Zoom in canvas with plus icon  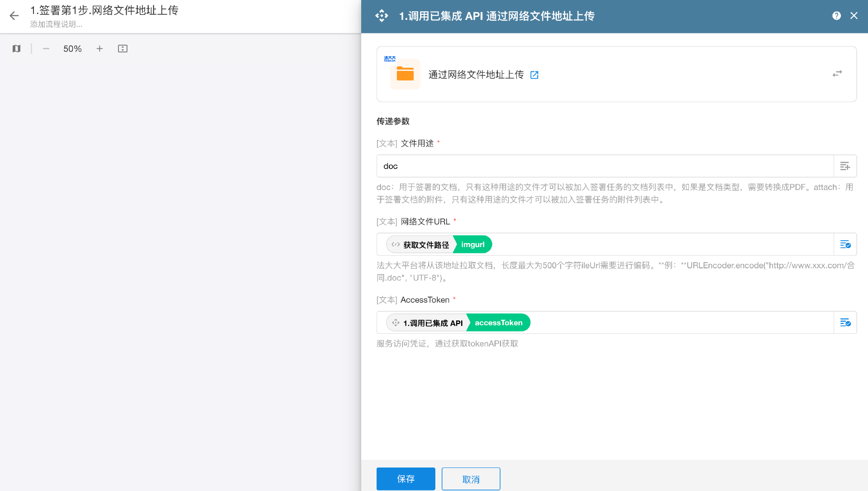coord(99,49)
